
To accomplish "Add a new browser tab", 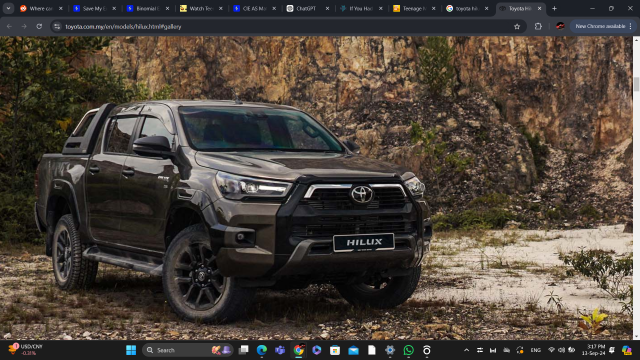I will 554,8.
